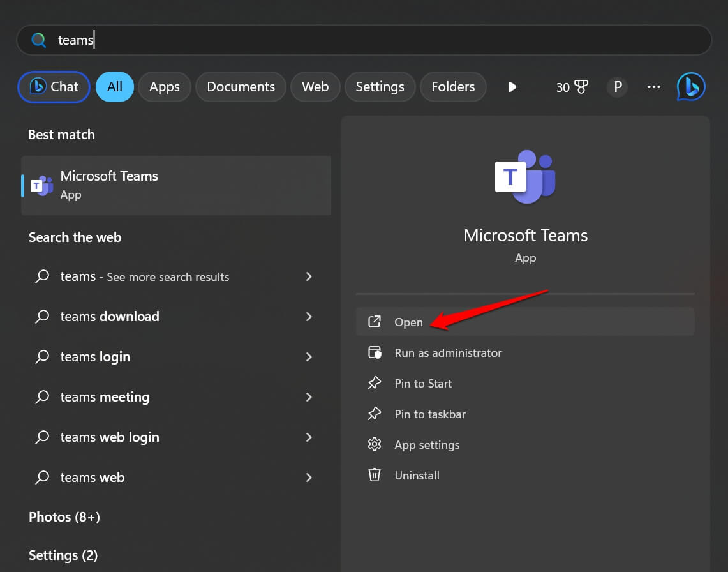Pin Microsoft Teams to taskbar
728x572 pixels.
[525, 414]
